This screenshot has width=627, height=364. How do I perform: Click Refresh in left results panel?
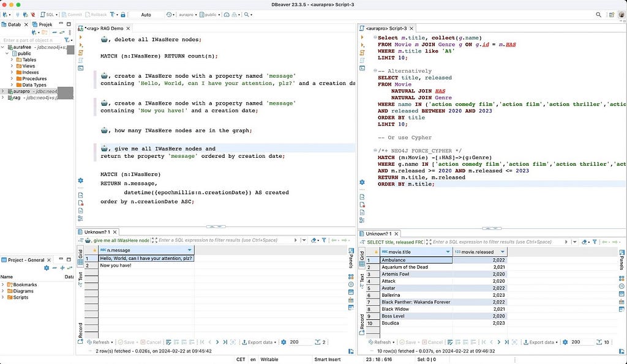coord(99,342)
